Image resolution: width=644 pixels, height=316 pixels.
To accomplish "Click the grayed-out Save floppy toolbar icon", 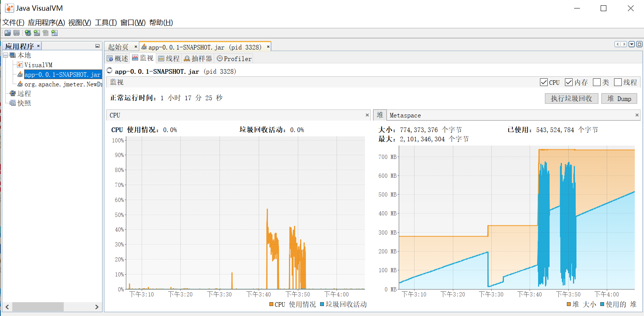I will tap(17, 33).
